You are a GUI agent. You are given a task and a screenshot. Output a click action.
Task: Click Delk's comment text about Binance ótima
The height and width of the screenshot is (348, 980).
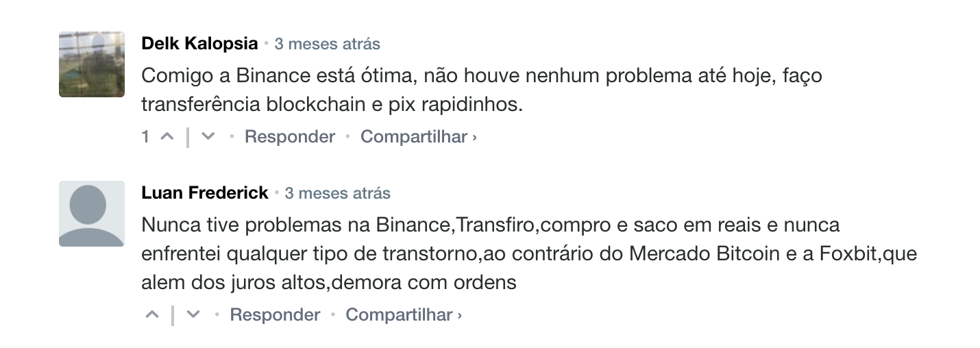click(x=482, y=90)
